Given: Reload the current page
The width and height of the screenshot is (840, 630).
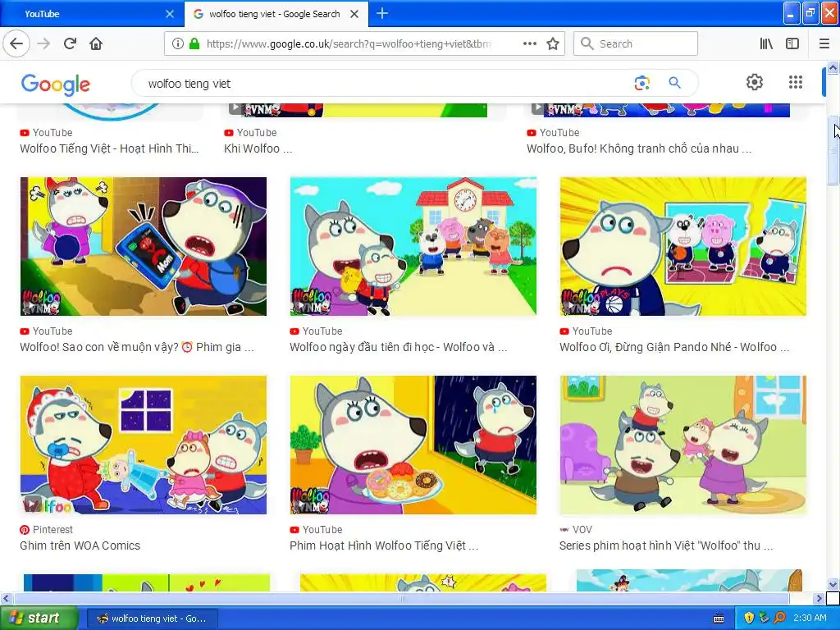Looking at the screenshot, I should 71,43.
